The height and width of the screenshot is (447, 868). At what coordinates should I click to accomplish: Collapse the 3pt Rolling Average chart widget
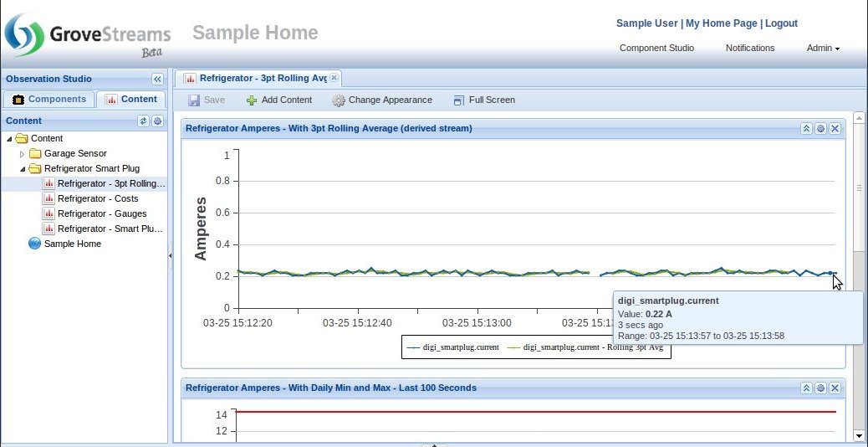[x=806, y=129]
